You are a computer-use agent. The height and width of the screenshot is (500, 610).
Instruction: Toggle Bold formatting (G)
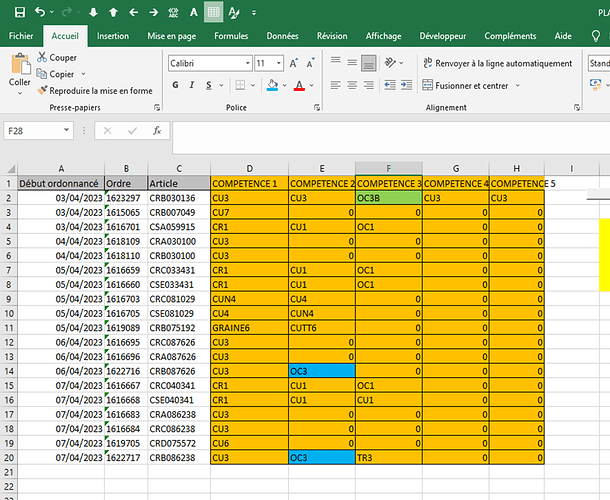coord(176,85)
